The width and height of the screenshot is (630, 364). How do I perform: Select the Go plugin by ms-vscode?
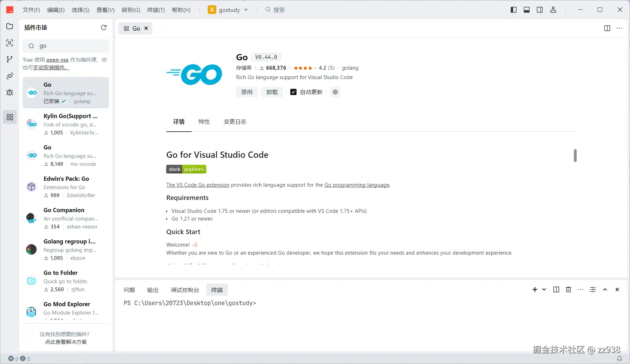[x=66, y=155]
